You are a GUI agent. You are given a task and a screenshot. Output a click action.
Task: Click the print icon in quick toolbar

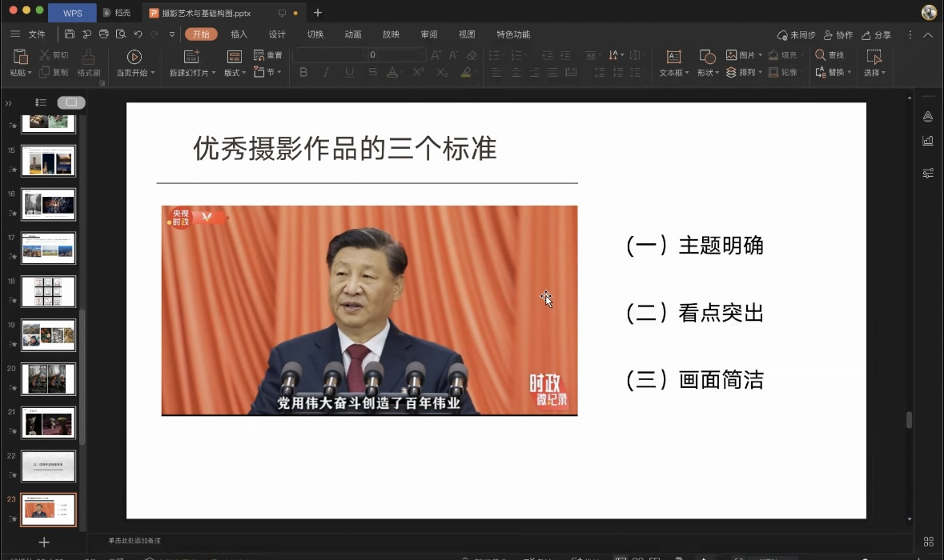coord(103,34)
